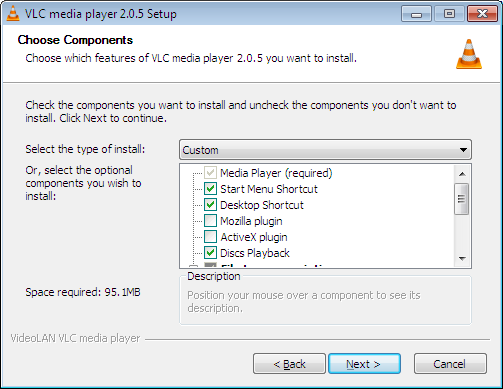The height and width of the screenshot is (389, 503).
Task: Close the setup window with X button
Action: pos(482,14)
